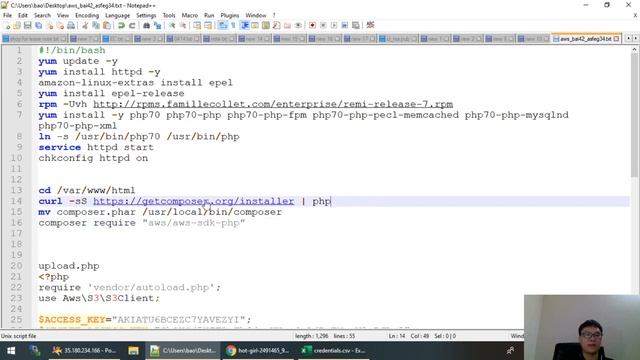Viewport: 640px width, 360px height.
Task: Open the Tools menu
Action: [x=169, y=16]
